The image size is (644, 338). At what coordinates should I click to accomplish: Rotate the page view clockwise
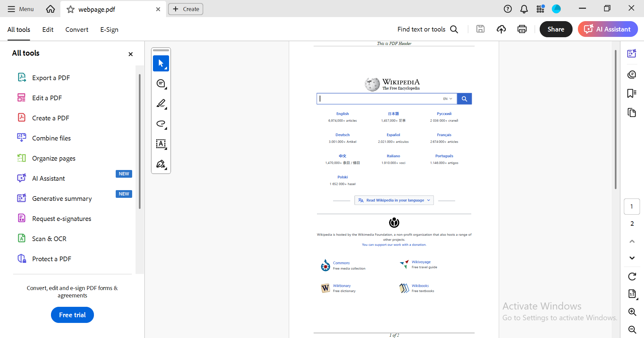[x=632, y=276]
